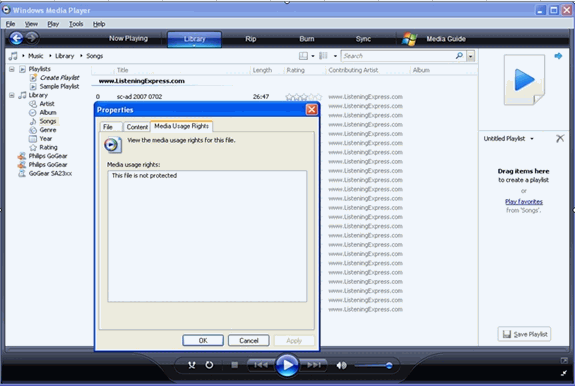Open the layout options icon

click(x=303, y=56)
